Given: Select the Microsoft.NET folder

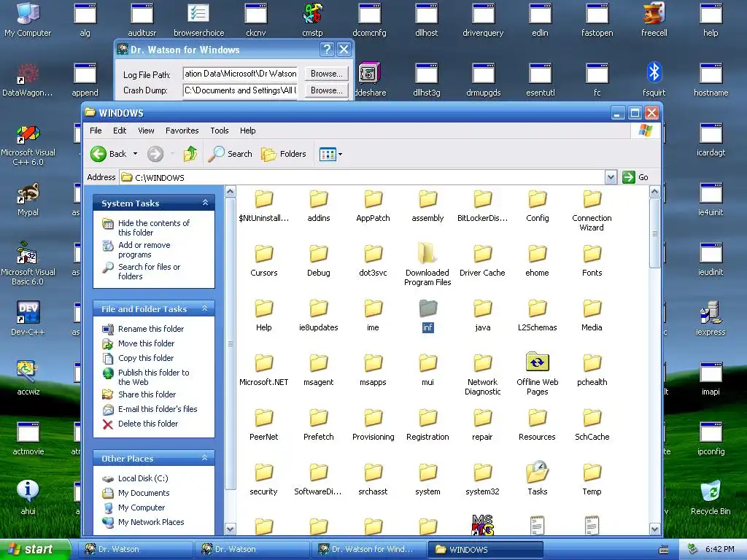Looking at the screenshot, I should [x=263, y=369].
